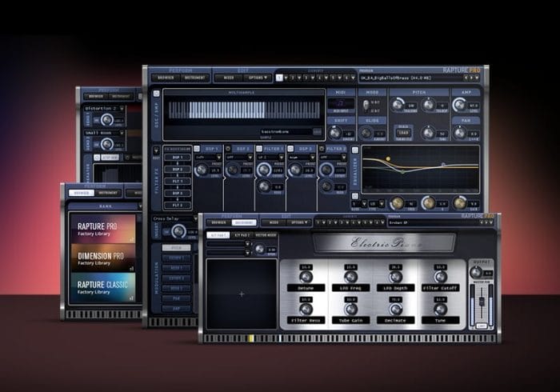560x392 pixels.
Task: Click the Cross Delay insert mix knob
Action: [178, 231]
